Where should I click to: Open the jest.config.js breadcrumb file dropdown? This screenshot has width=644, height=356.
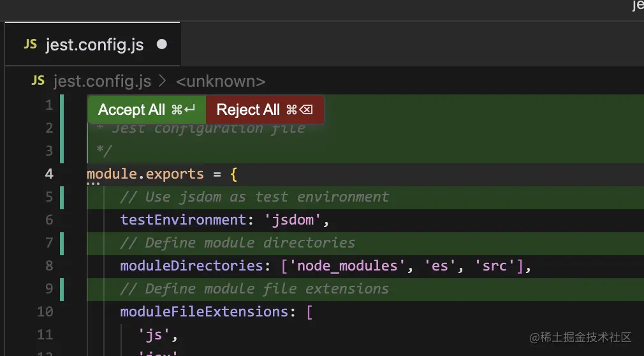click(102, 81)
